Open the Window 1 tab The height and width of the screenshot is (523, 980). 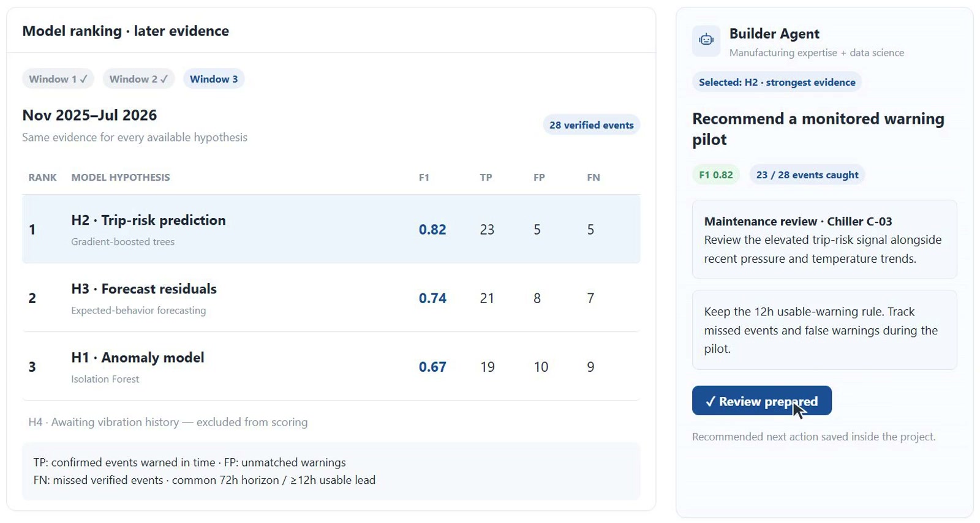point(58,79)
